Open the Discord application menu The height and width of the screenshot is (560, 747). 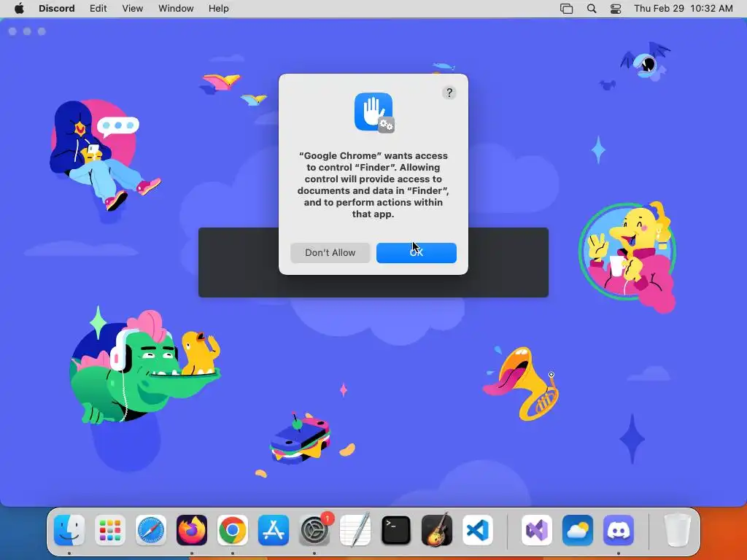(57, 9)
